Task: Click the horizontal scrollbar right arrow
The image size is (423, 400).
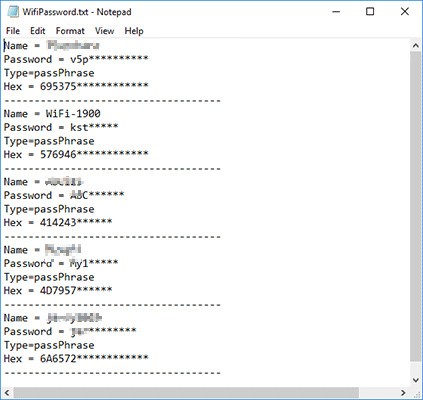Action: tap(403, 393)
